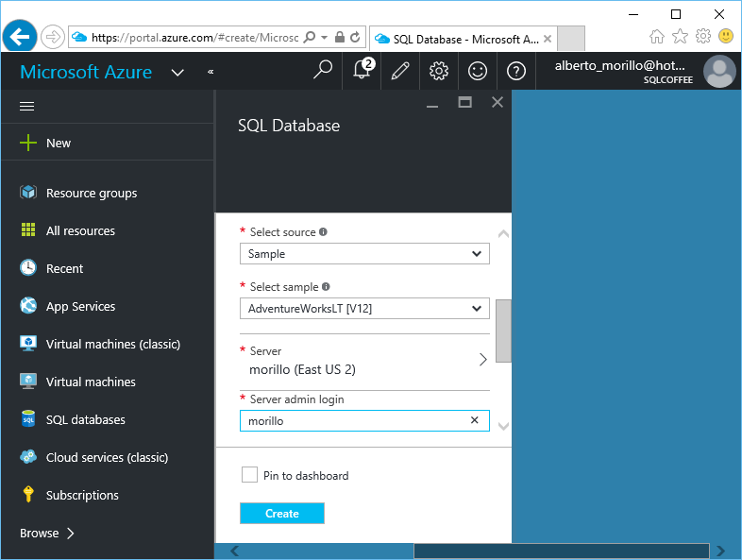Click the All resources grid icon
This screenshot has width=742, height=560.
click(x=28, y=230)
